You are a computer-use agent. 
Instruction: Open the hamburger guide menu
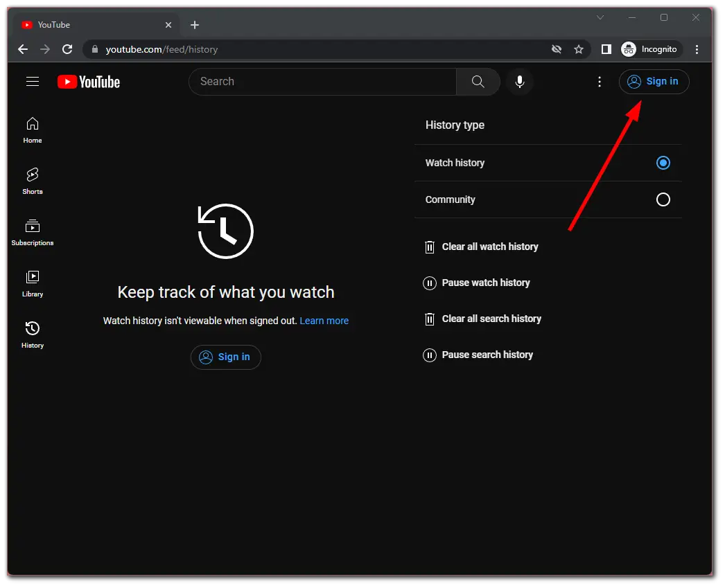pos(33,82)
